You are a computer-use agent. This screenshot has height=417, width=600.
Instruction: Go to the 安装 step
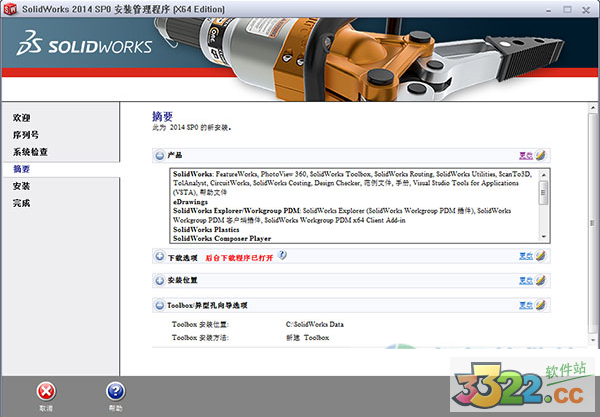[x=21, y=186]
